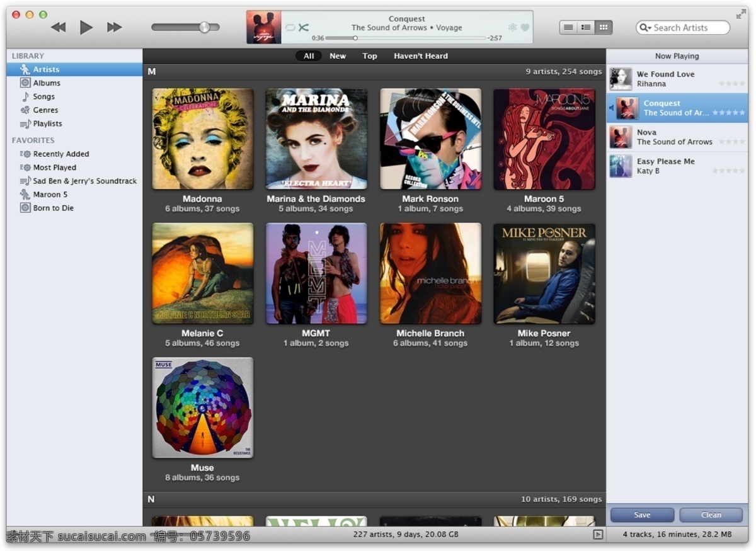The image size is (756, 551).
Task: Select Easy Please Me in Now Playing
Action: (x=677, y=166)
